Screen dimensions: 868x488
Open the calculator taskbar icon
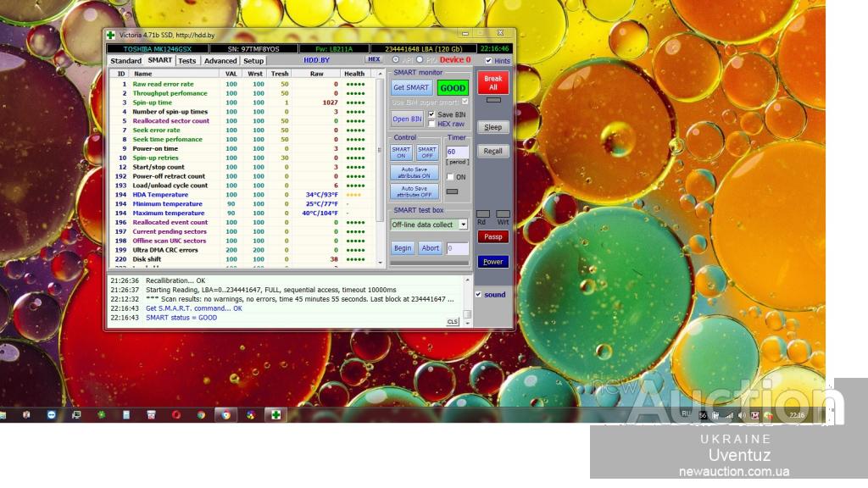tap(126, 414)
